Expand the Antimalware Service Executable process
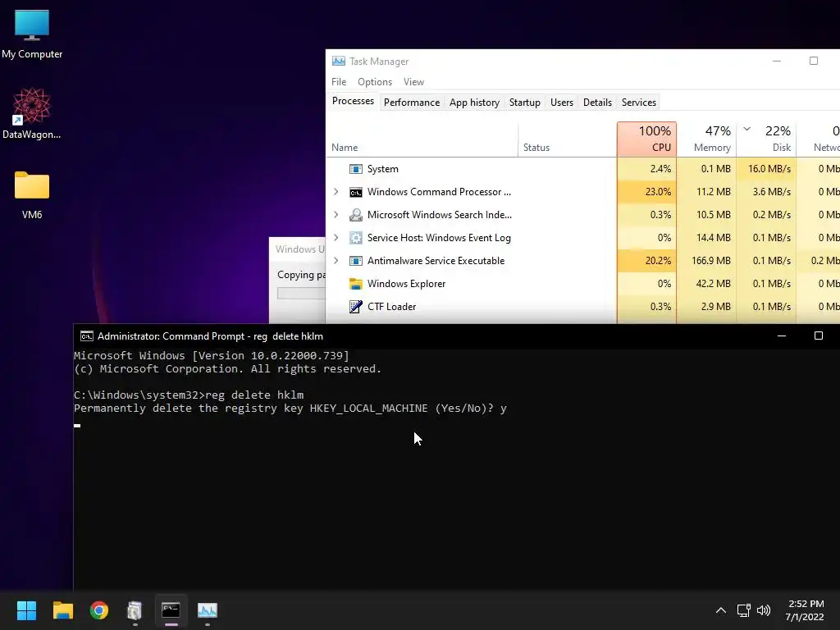Image resolution: width=840 pixels, height=630 pixels. (x=336, y=261)
